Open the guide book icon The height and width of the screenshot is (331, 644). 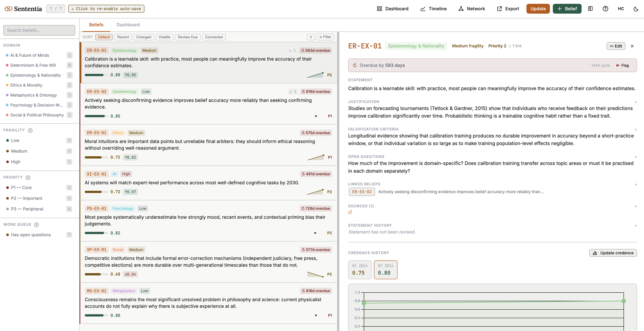[590, 9]
